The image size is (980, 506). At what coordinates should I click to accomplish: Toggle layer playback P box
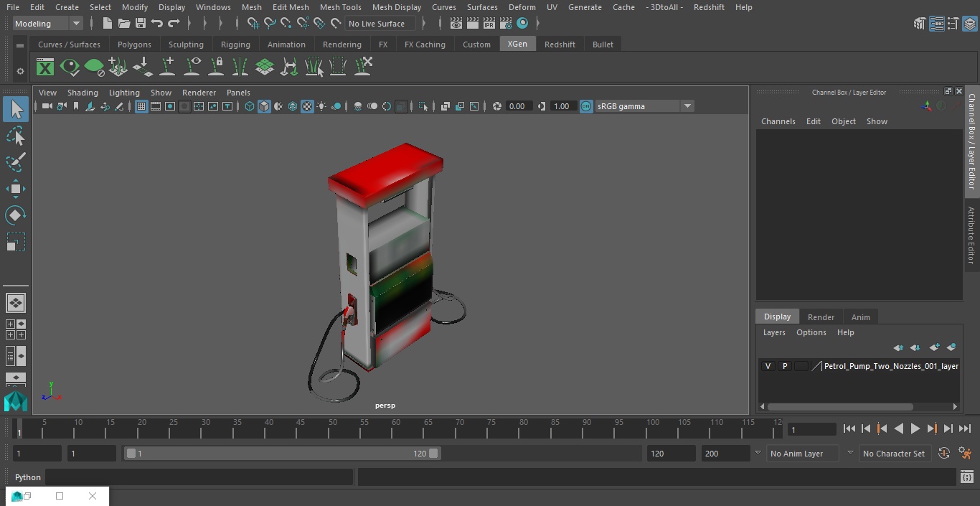(x=784, y=366)
